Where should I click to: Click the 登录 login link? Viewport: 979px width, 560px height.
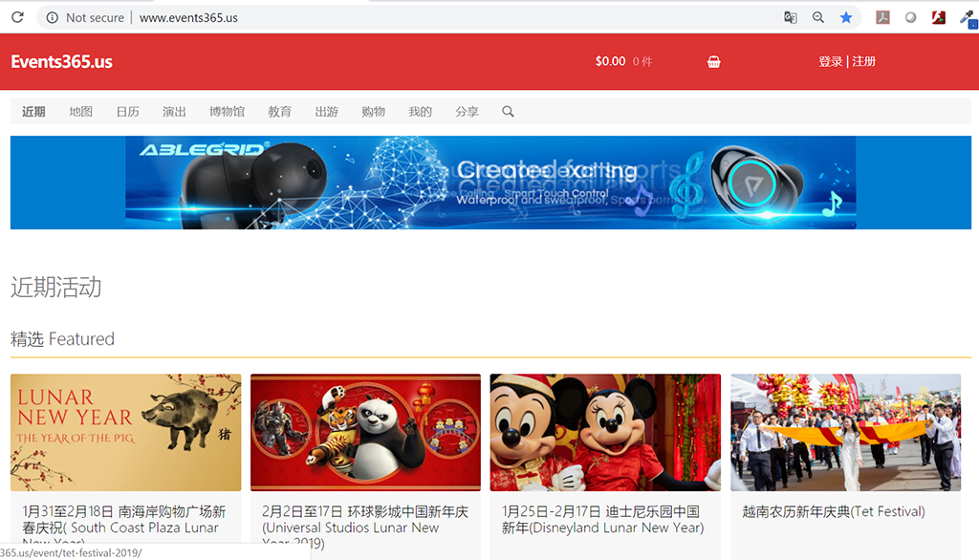[831, 61]
